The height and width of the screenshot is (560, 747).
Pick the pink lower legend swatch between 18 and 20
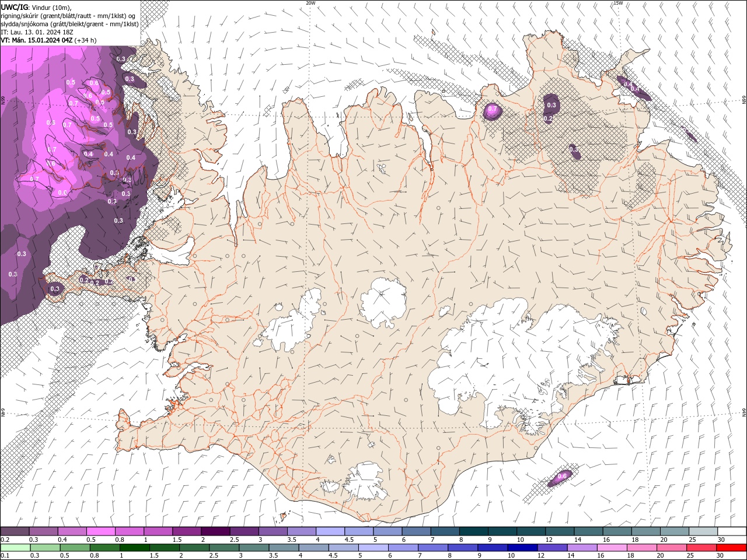641,548
